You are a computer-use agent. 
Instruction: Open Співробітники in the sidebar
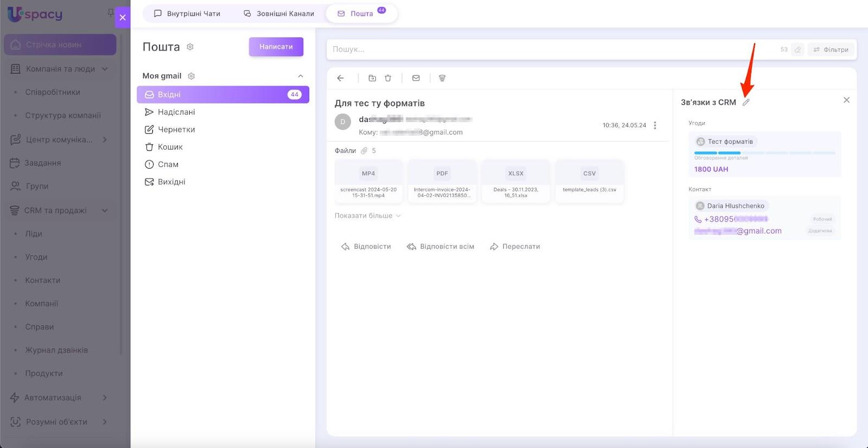coord(53,92)
